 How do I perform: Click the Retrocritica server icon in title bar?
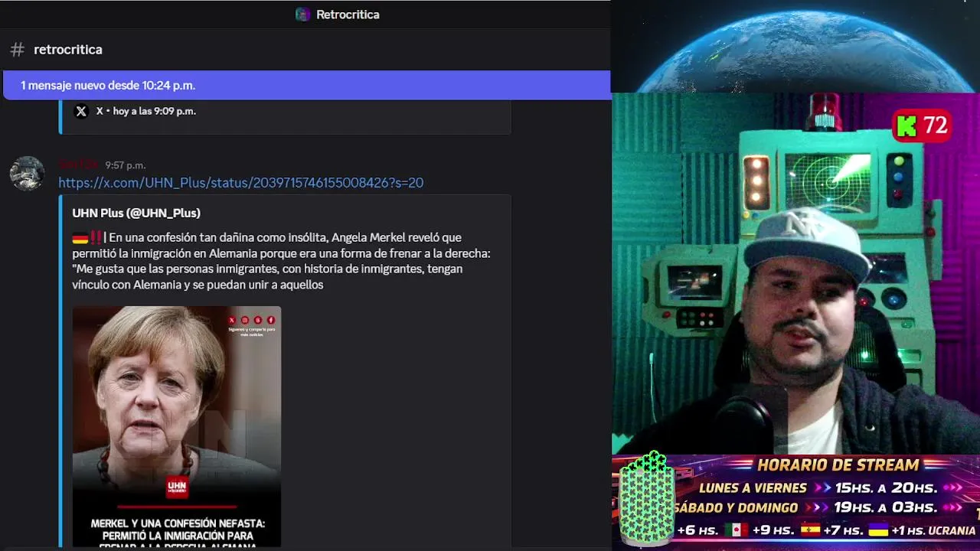[303, 15]
